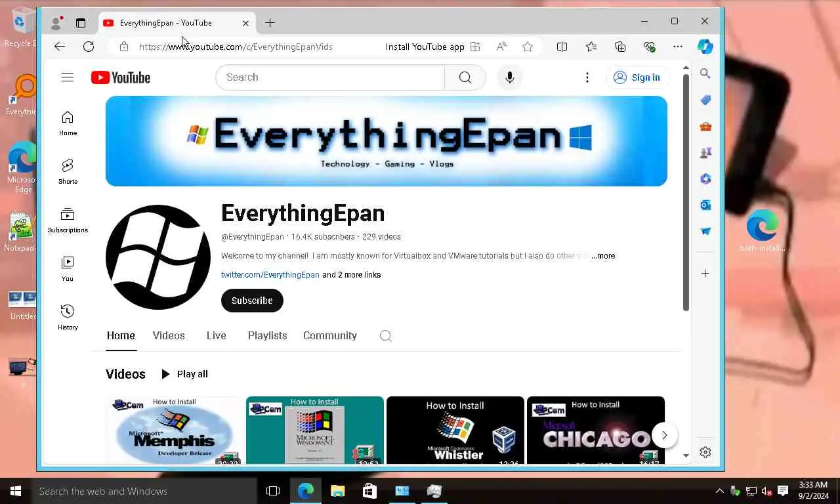Open Shorts in YouTube sidebar
Screen dimensions: 840x504
(x=68, y=171)
